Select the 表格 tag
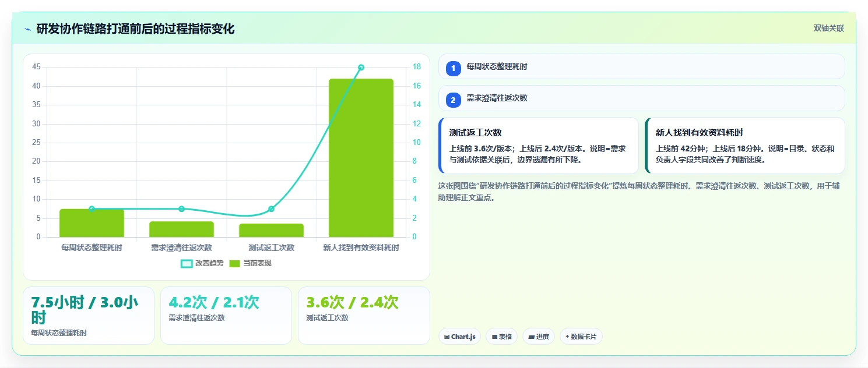The height and width of the screenshot is (368, 868). pyautogui.click(x=501, y=337)
